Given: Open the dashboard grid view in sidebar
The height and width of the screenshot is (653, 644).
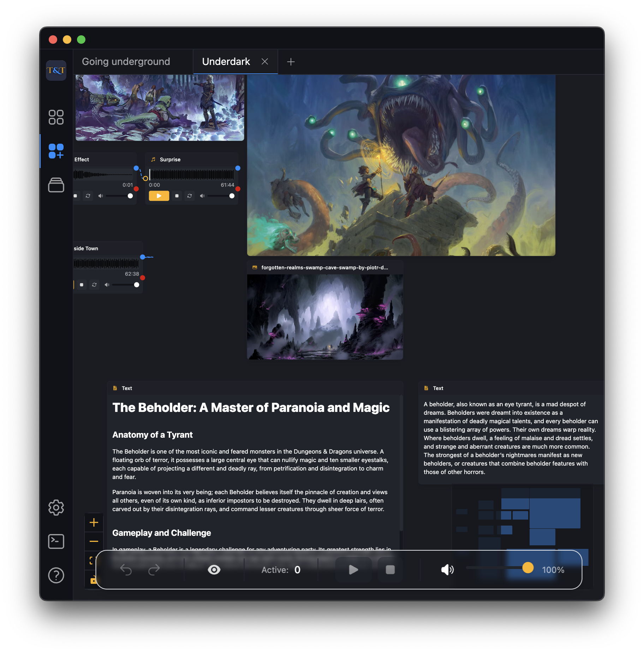Looking at the screenshot, I should [56, 117].
